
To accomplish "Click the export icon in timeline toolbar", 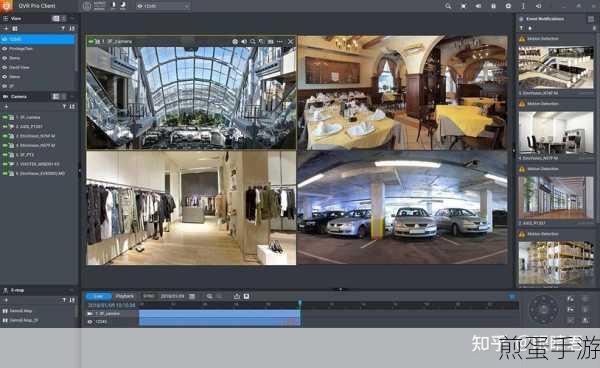I will [236, 296].
